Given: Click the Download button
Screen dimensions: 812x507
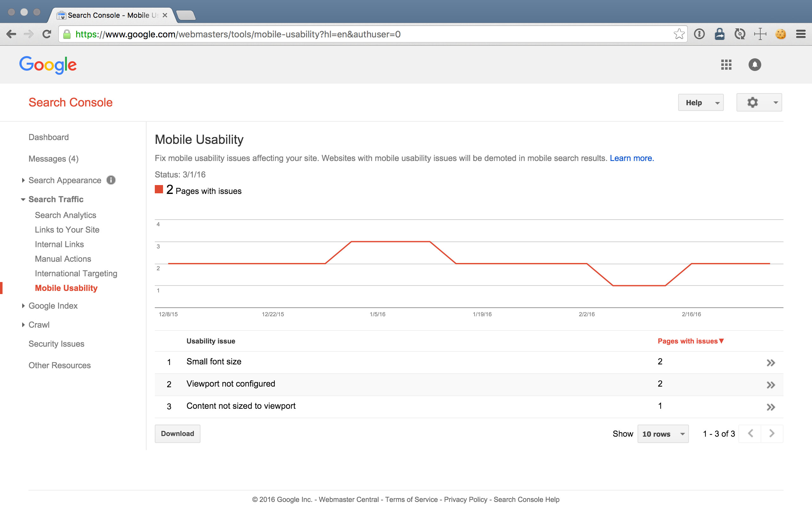Looking at the screenshot, I should pyautogui.click(x=177, y=433).
